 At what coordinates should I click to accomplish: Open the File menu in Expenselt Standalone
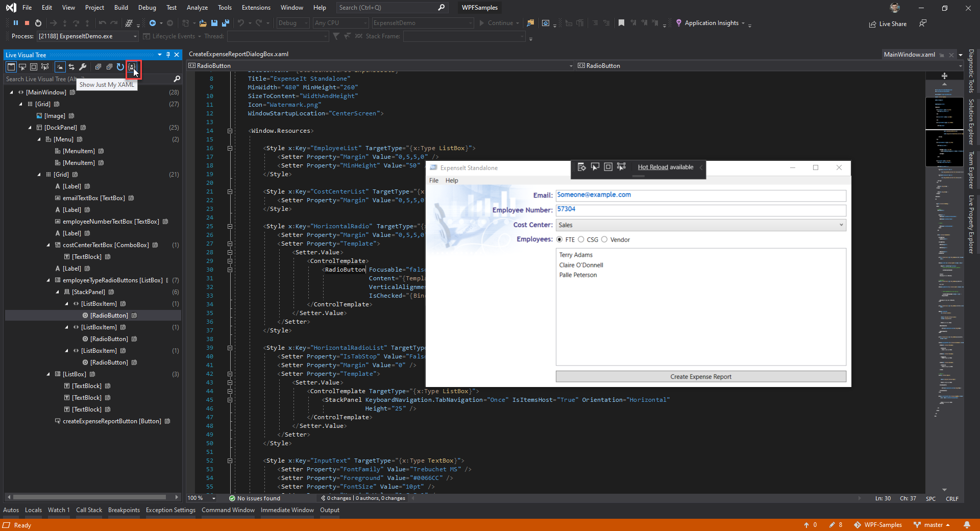(433, 180)
